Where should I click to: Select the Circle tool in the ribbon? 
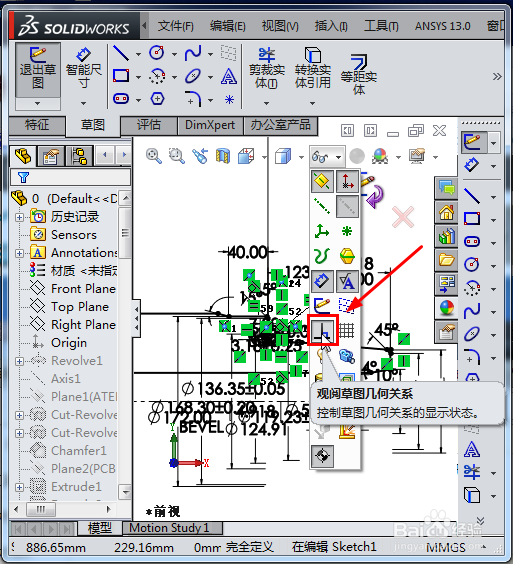(157, 54)
